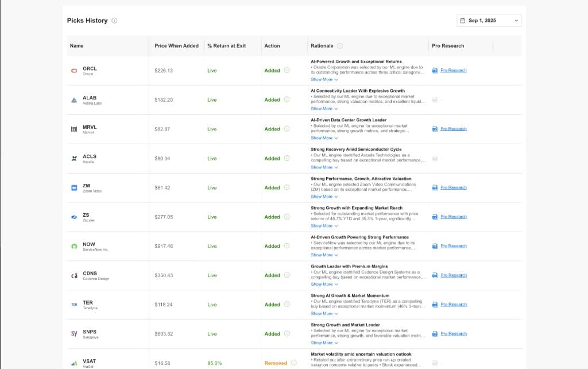Click the Astera Labs logo icon
The height and width of the screenshot is (369, 588).
coord(74,100)
